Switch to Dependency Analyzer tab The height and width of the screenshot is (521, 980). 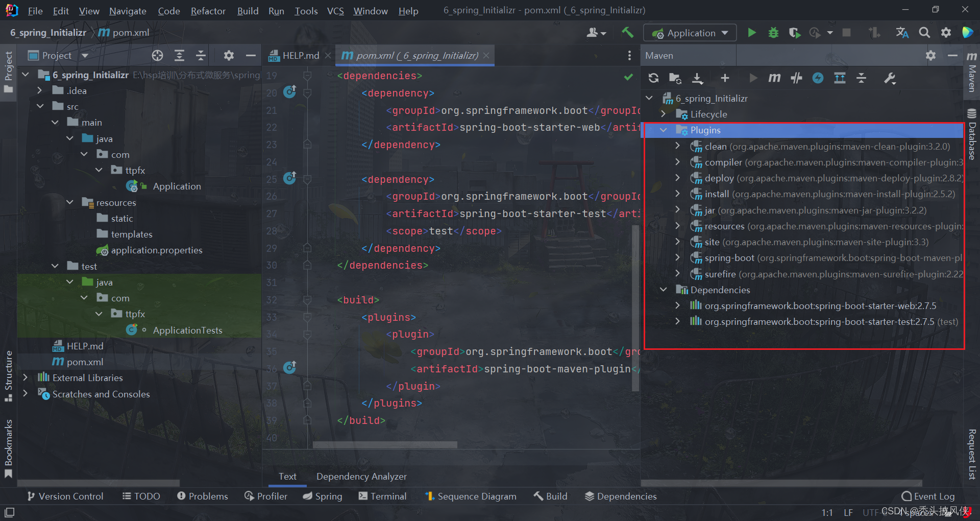pos(361,476)
